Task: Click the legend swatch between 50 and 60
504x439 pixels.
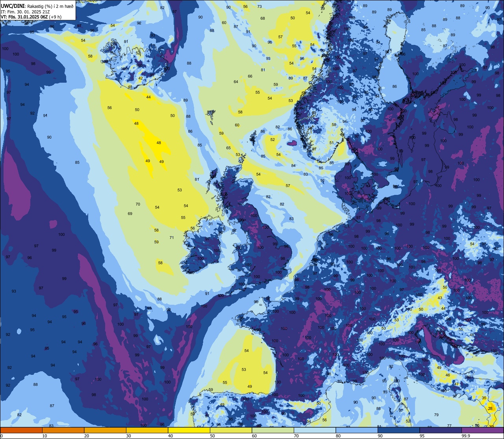Action: coord(231,430)
